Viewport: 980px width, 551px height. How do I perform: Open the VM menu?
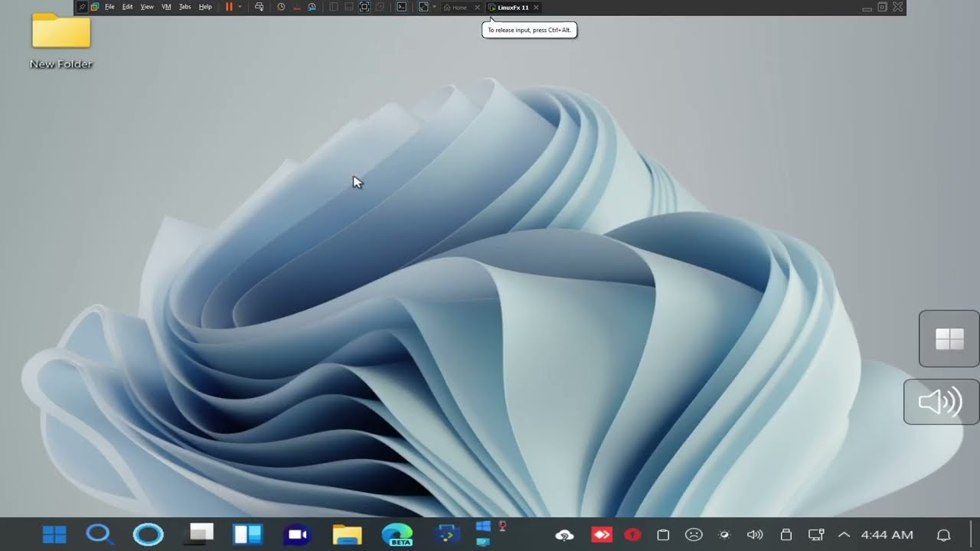click(x=166, y=7)
